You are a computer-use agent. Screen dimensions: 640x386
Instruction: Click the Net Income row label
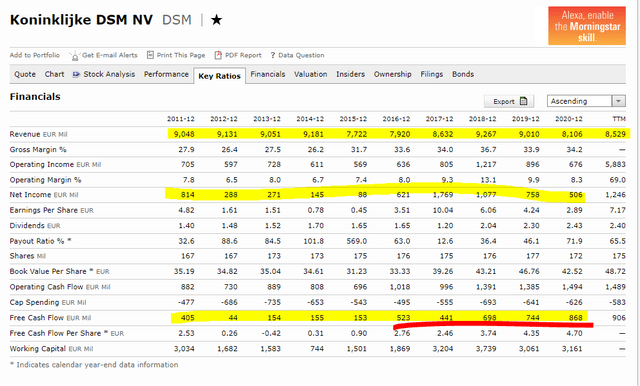point(44,195)
